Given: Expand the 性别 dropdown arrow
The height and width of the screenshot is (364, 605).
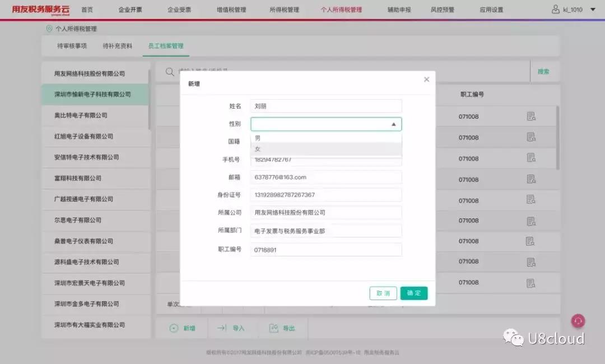Looking at the screenshot, I should point(394,124).
